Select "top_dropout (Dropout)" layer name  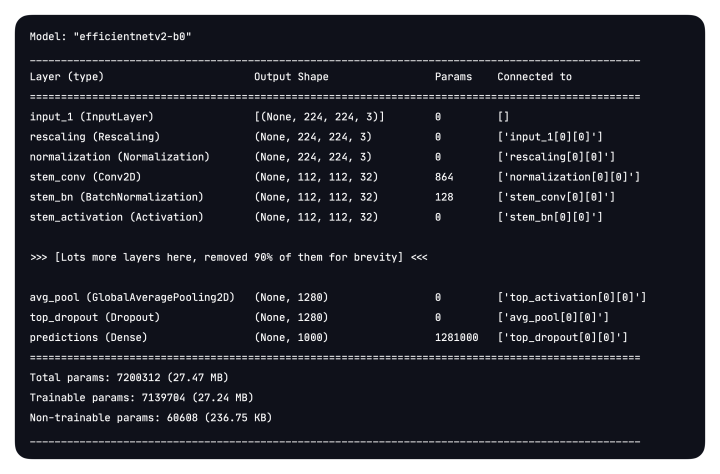(x=95, y=317)
